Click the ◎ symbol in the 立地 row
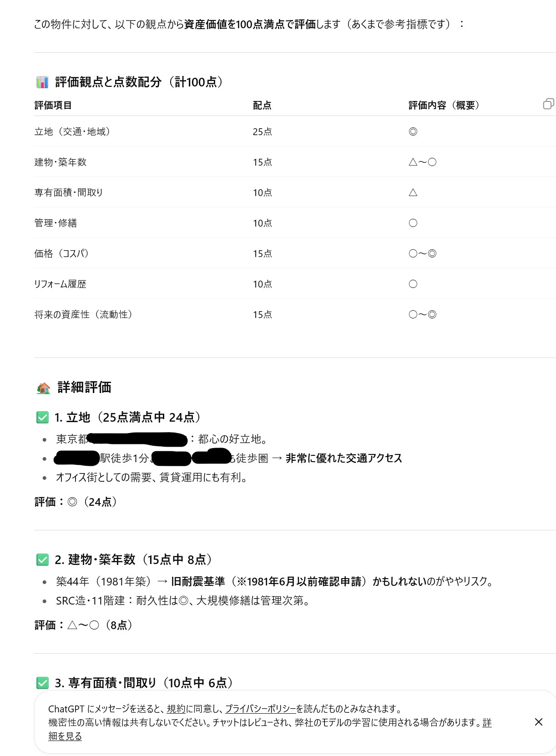The height and width of the screenshot is (756, 556). click(413, 131)
